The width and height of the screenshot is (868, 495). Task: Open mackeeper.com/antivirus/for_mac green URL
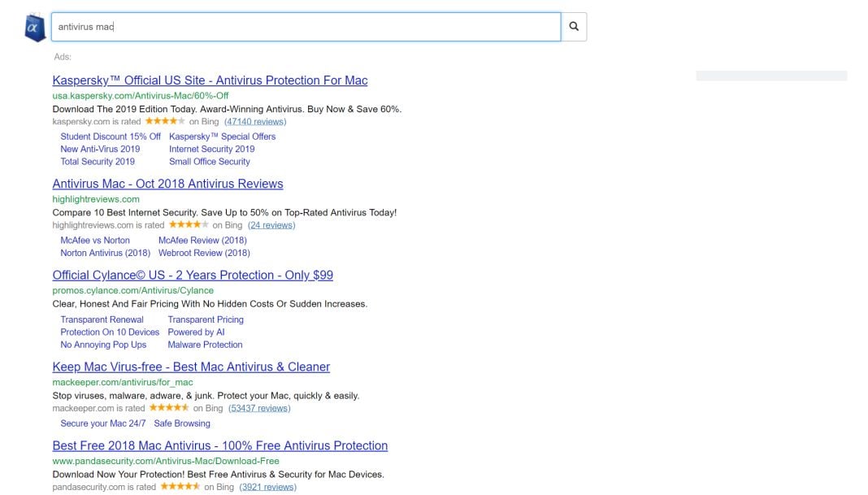click(x=123, y=383)
